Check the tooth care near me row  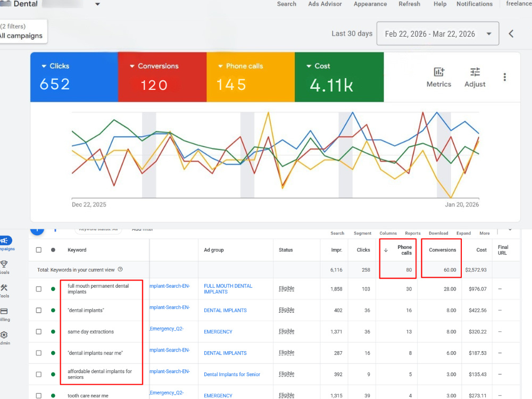[x=39, y=396]
